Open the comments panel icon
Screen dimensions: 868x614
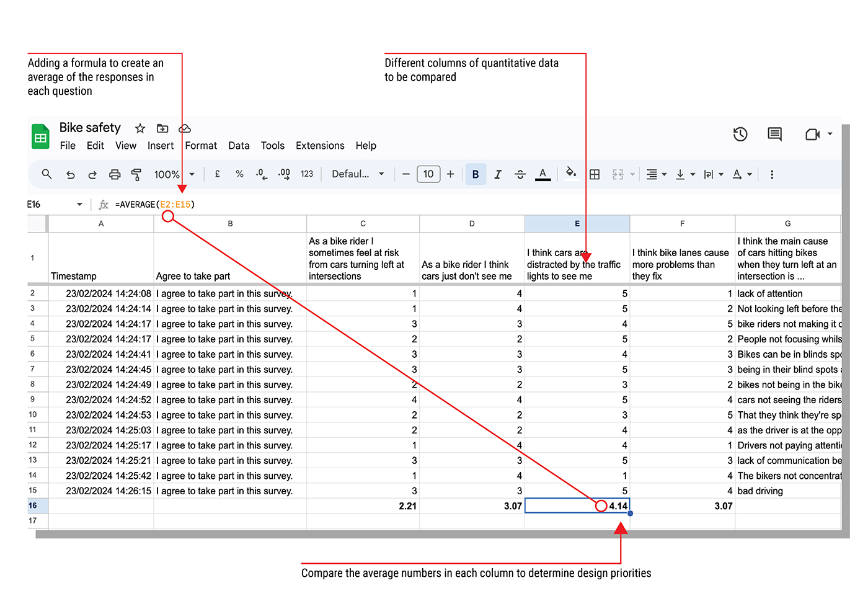pyautogui.click(x=774, y=134)
